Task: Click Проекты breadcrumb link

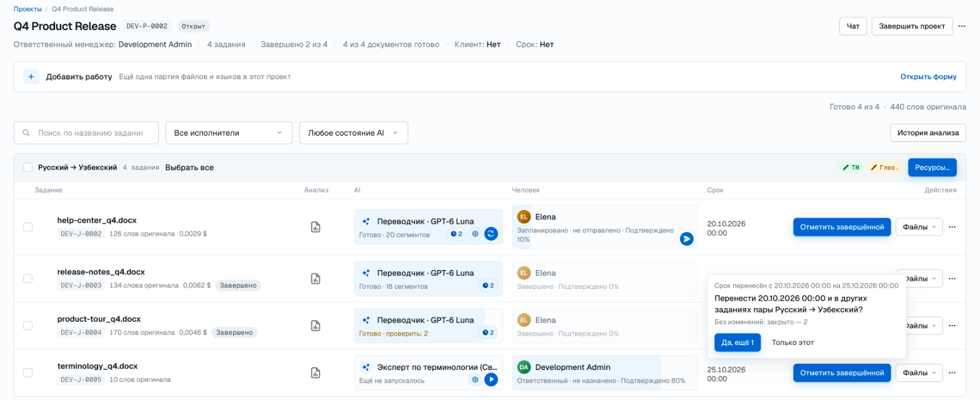Action: pyautogui.click(x=27, y=9)
